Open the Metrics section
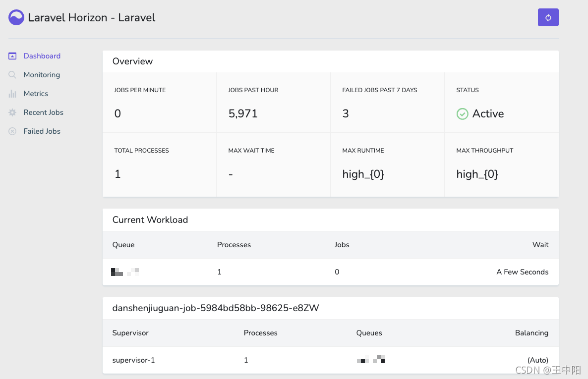Viewport: 588px width, 379px height. click(36, 94)
